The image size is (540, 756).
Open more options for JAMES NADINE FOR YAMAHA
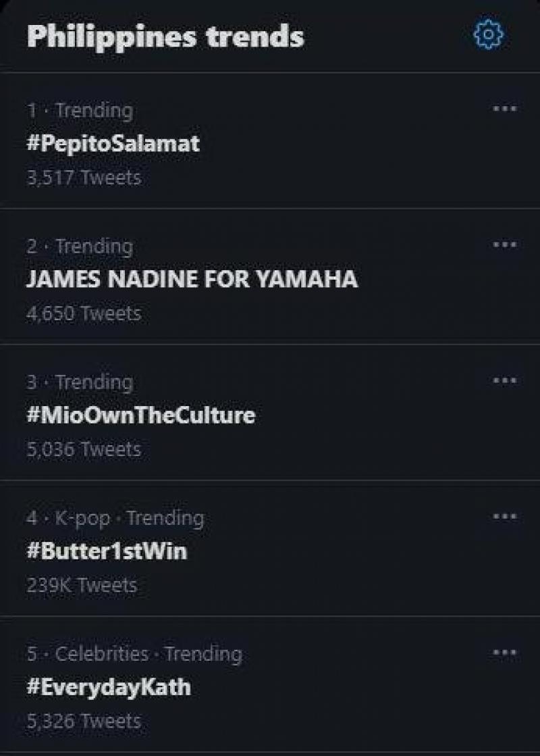click(504, 244)
